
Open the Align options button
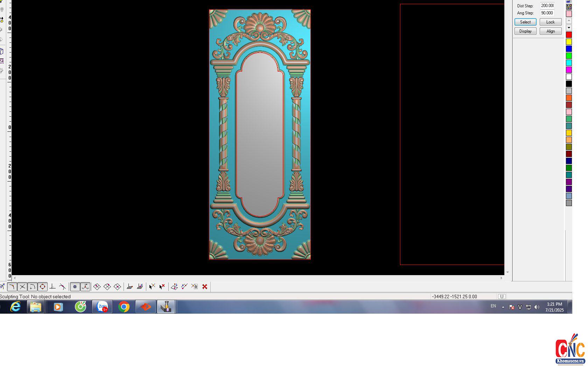550,31
